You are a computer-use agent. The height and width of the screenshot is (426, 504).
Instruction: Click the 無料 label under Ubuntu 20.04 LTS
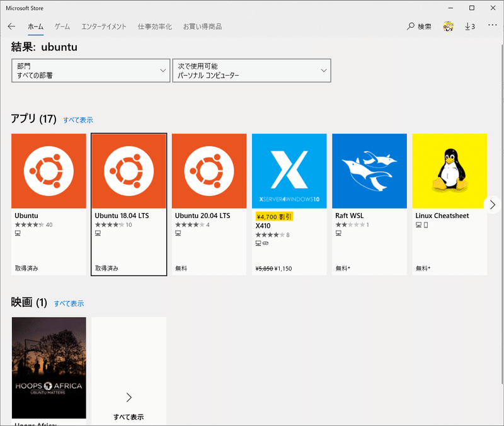point(181,268)
